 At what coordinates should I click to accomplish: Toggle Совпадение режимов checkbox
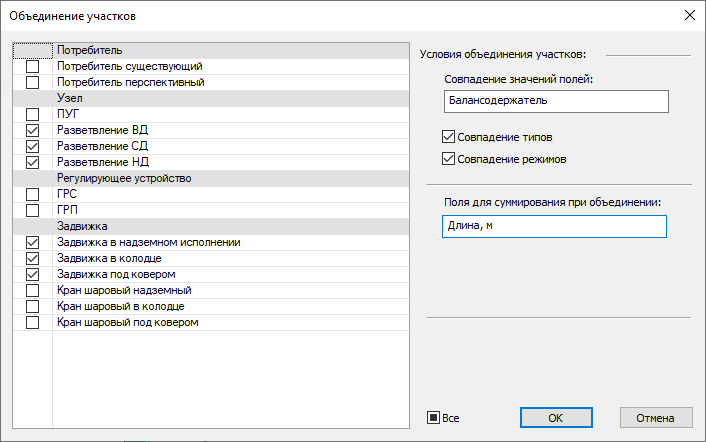pyautogui.click(x=447, y=159)
